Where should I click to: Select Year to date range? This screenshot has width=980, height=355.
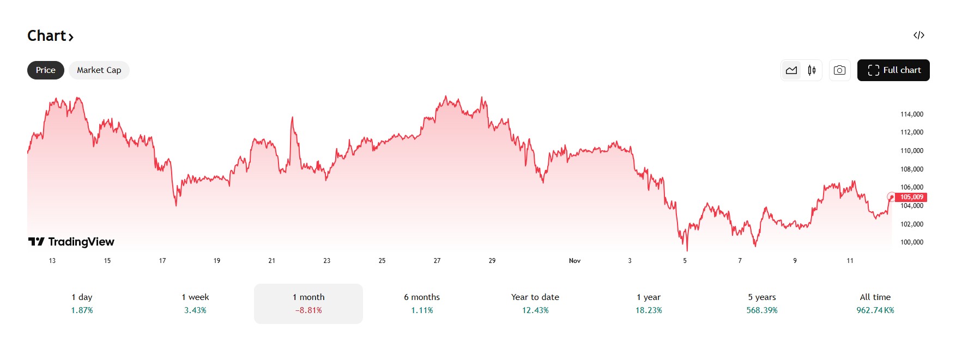[535, 303]
